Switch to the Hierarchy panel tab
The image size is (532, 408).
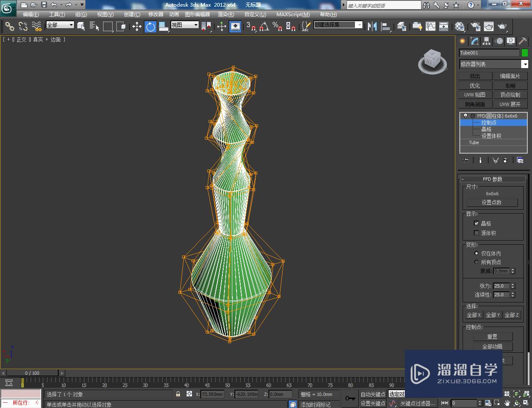pos(486,41)
